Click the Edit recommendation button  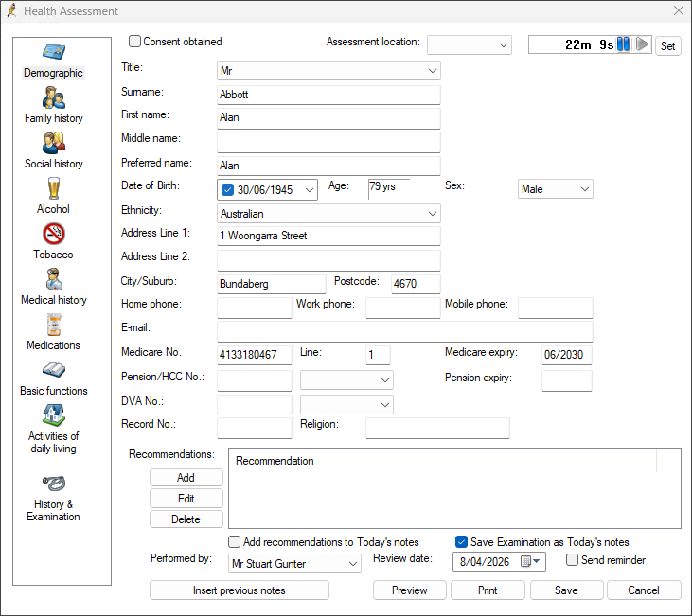tap(186, 498)
